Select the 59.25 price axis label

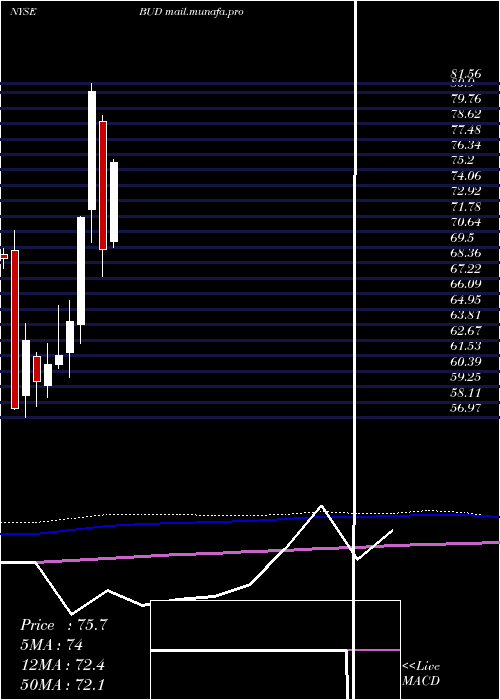[466, 377]
